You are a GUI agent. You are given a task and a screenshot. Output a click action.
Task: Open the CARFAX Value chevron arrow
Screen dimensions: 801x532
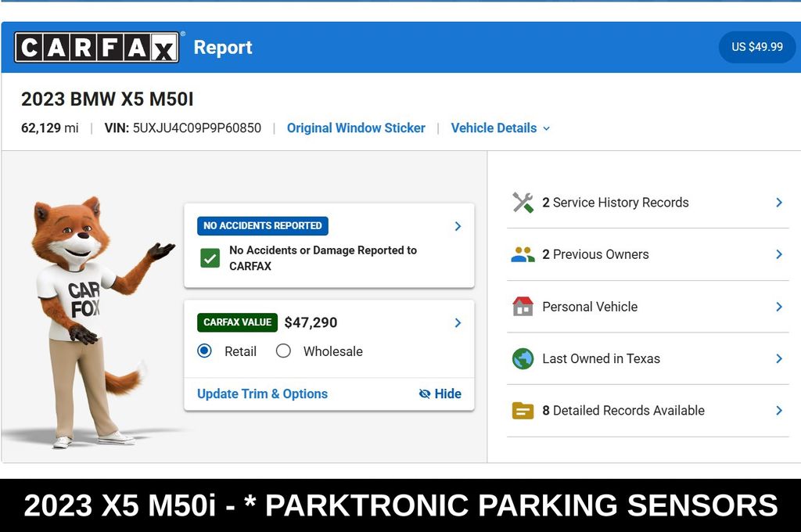click(458, 322)
